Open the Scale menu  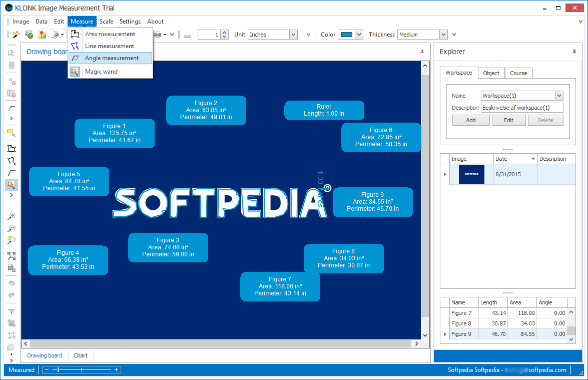pyautogui.click(x=106, y=22)
